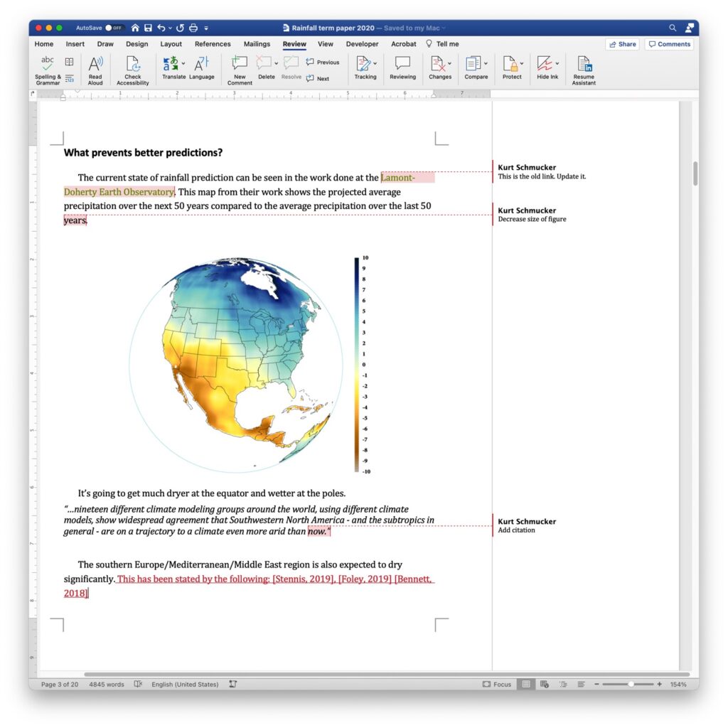Expand the Undo history dropdown arrow
This screenshot has height=728, width=728.
click(170, 28)
